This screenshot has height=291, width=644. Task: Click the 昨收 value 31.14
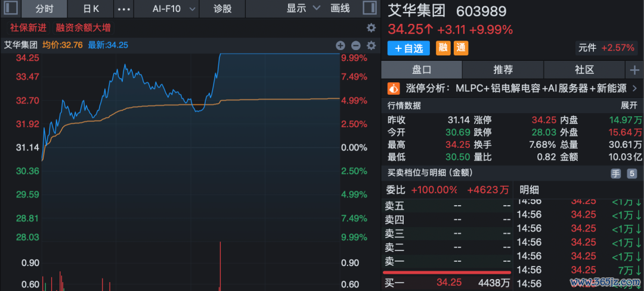pyautogui.click(x=459, y=120)
